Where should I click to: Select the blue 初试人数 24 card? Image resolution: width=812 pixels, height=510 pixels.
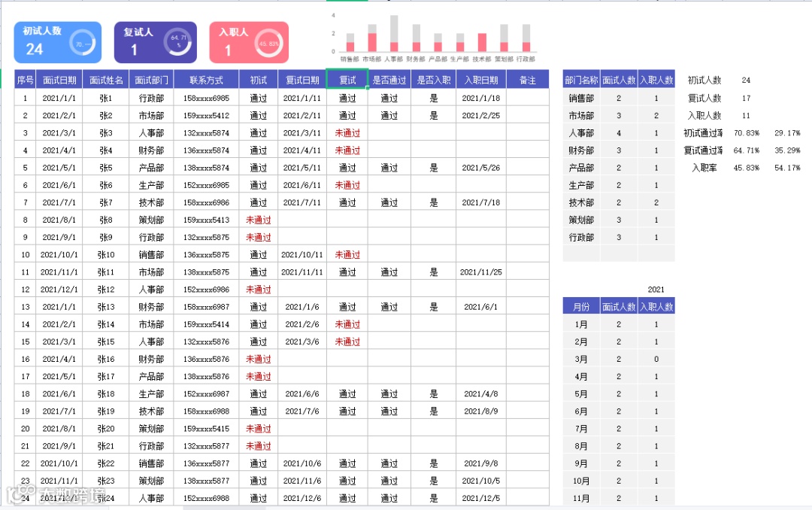pos(57,42)
